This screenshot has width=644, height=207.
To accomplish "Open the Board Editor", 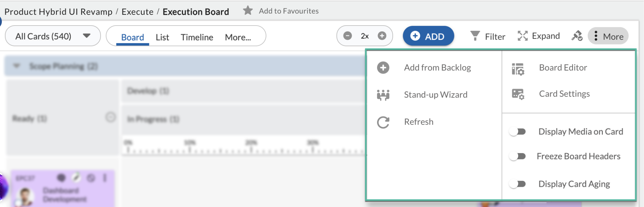I will (x=563, y=67).
